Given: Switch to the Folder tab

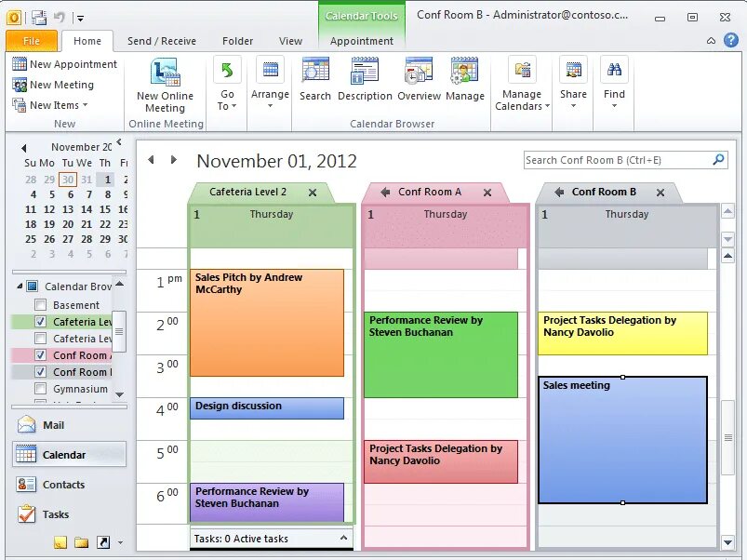Looking at the screenshot, I should 237,41.
